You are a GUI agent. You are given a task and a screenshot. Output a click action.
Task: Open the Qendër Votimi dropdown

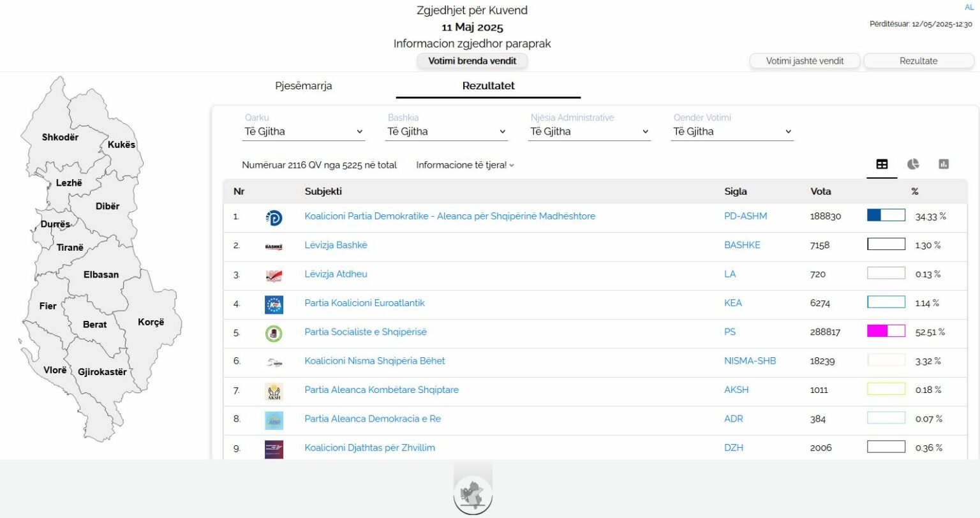732,132
